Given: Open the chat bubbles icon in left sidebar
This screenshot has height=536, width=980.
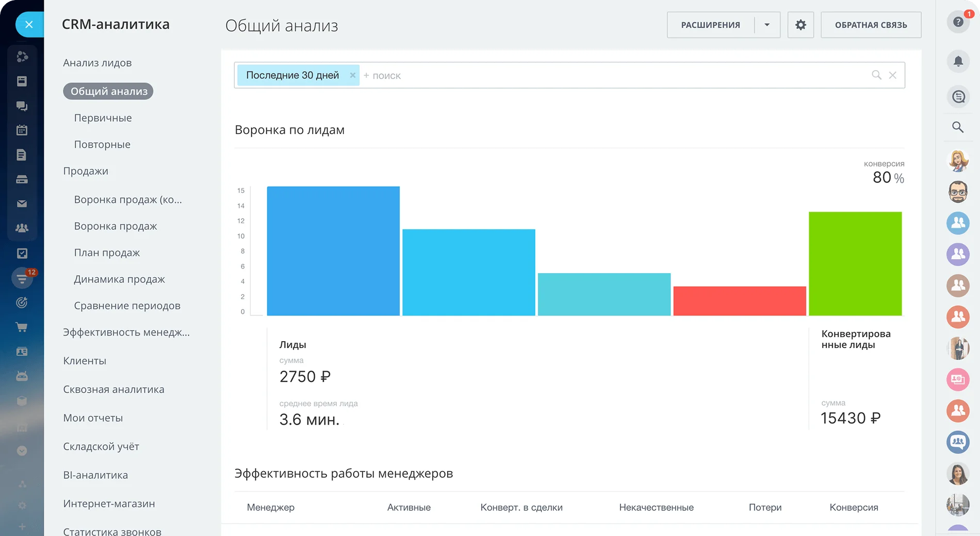Looking at the screenshot, I should 22,106.
